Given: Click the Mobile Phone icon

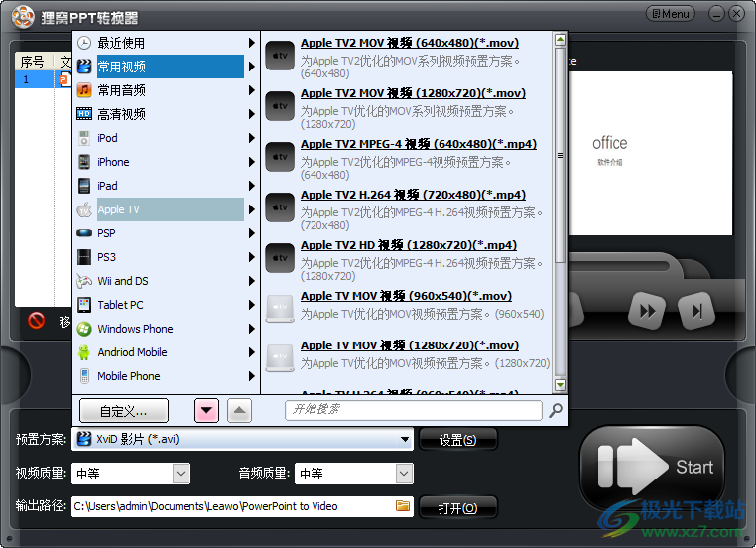Looking at the screenshot, I should tap(84, 376).
